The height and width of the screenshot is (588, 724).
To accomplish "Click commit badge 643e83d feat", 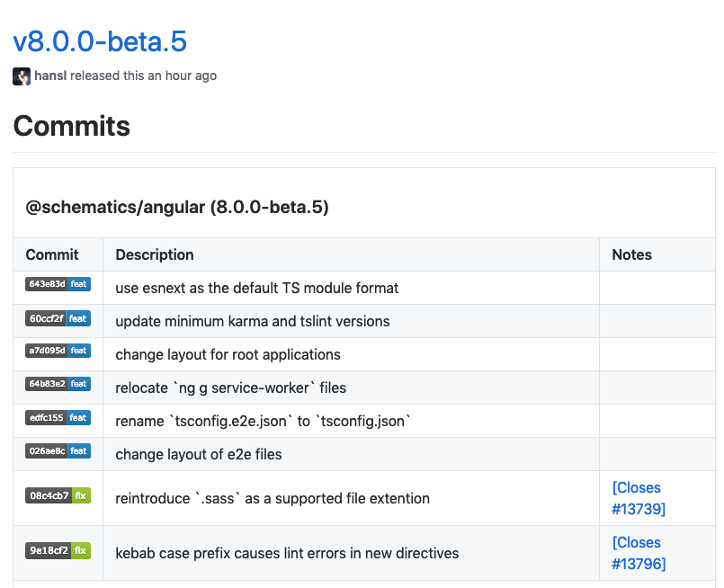I will coord(58,284).
